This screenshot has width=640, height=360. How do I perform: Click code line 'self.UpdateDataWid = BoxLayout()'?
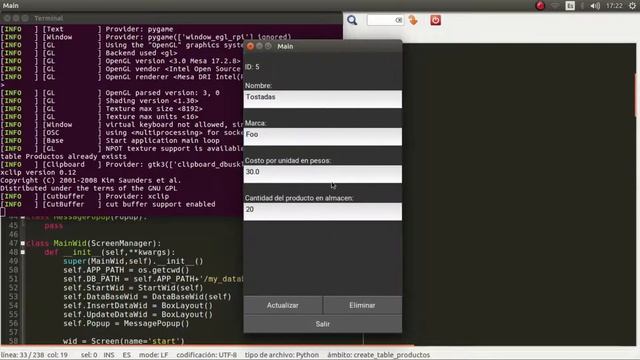click(x=138, y=315)
